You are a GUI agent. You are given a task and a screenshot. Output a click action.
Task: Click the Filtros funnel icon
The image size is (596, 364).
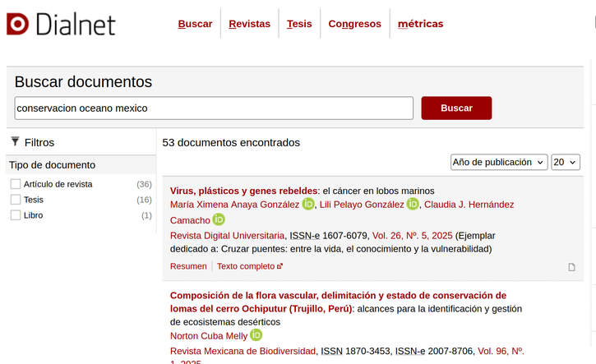[x=15, y=141]
